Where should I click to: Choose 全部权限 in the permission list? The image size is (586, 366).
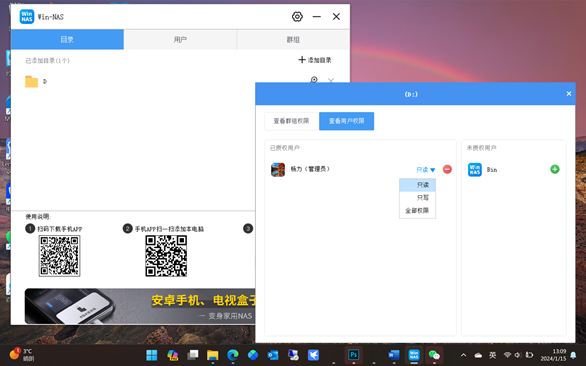click(x=417, y=210)
